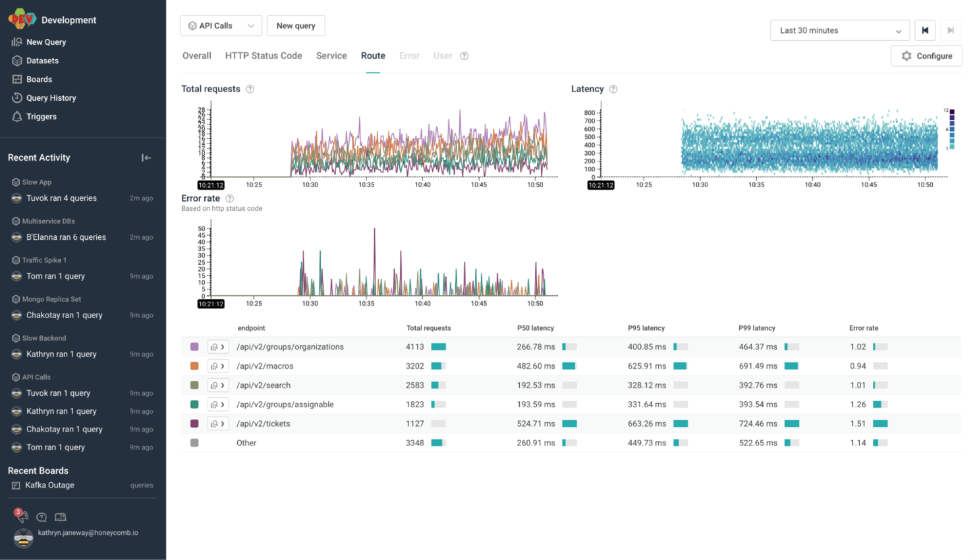Open the API Calls dataset selector
This screenshot has height=560, width=975.
click(x=221, y=25)
